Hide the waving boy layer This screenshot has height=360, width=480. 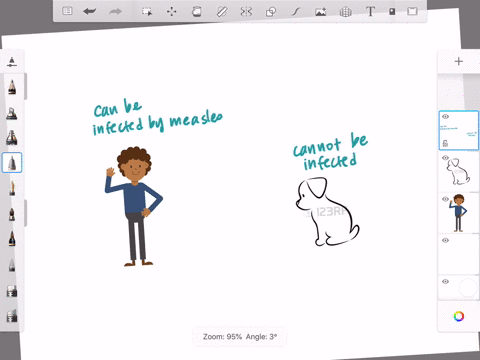click(445, 199)
